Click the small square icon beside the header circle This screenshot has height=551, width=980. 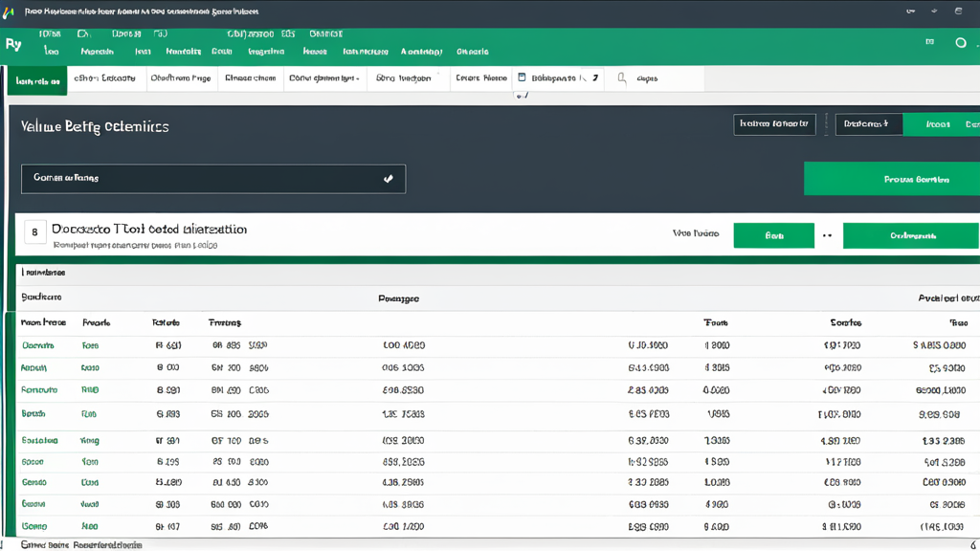pos(929,42)
